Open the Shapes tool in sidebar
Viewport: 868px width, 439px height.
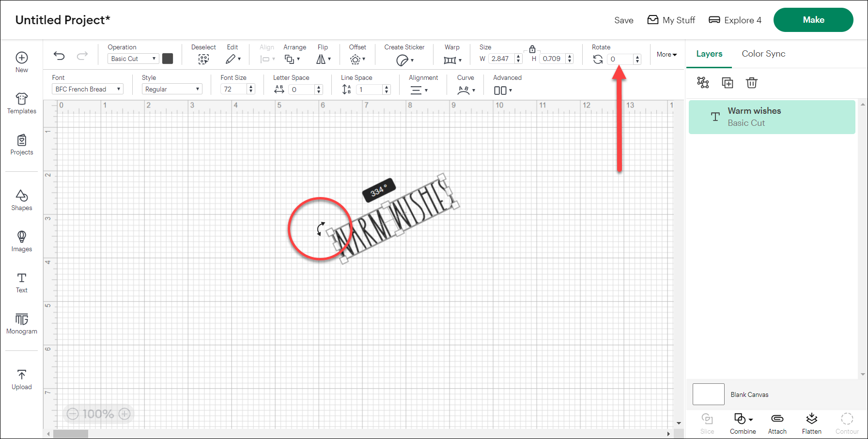pos(22,200)
